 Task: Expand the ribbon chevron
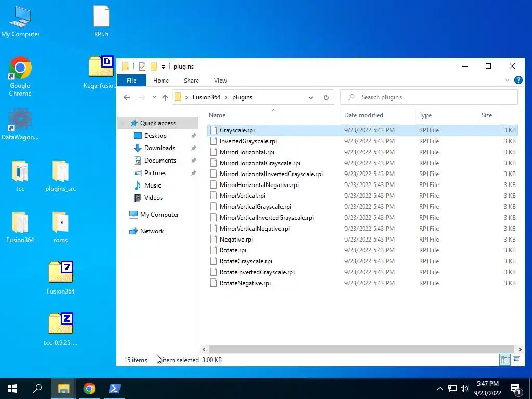[507, 81]
